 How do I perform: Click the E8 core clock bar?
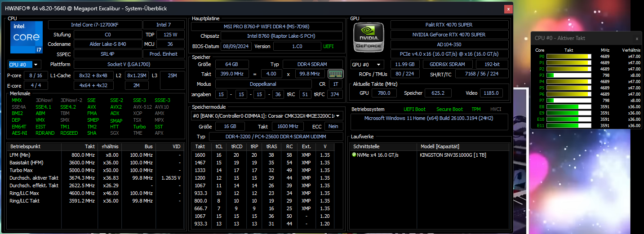click(x=569, y=107)
